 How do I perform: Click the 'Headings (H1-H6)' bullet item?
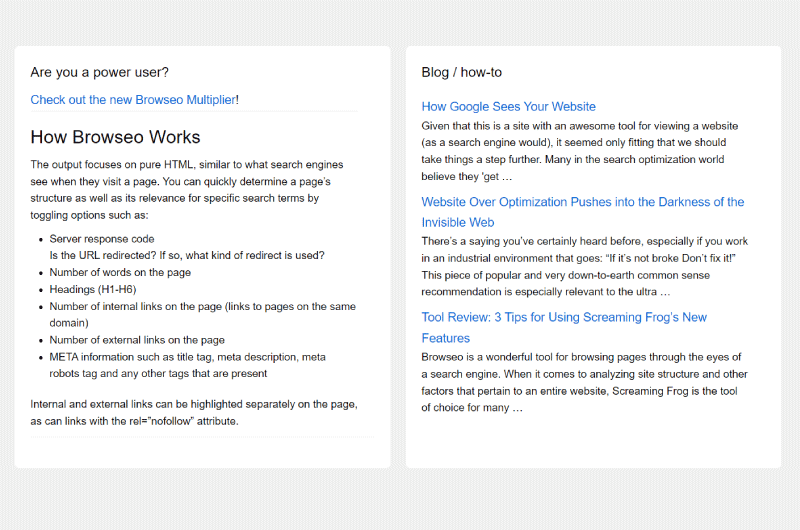point(93,289)
